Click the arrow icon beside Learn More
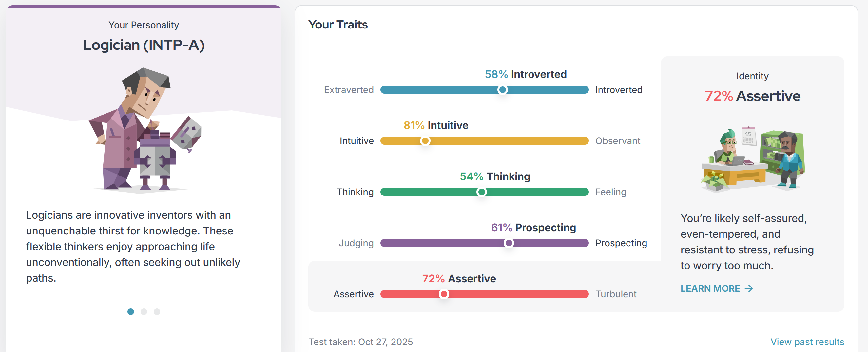This screenshot has height=352, width=868. (749, 289)
